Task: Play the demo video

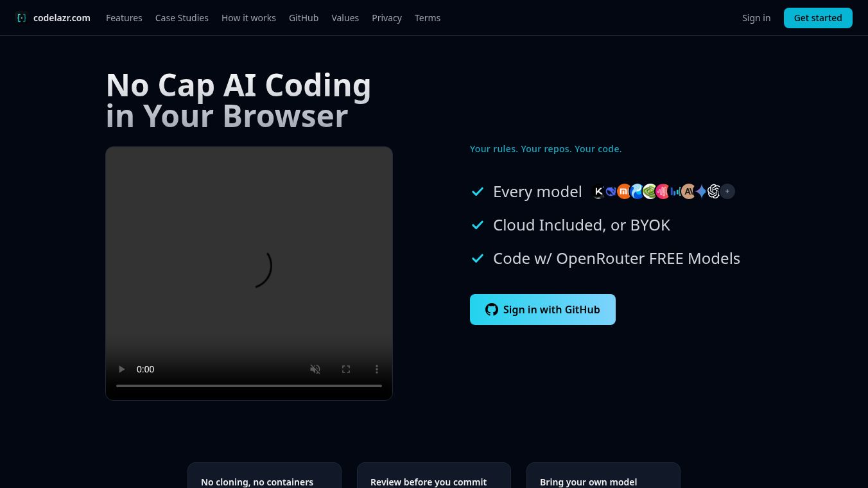Action: click(x=121, y=369)
